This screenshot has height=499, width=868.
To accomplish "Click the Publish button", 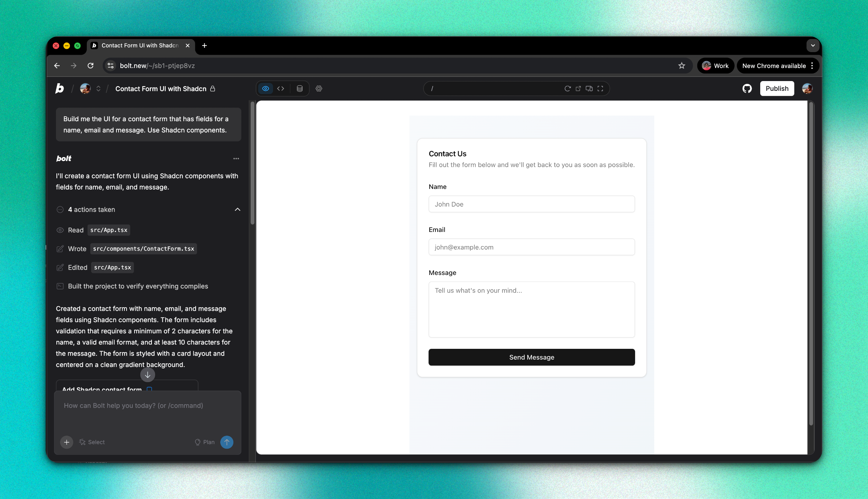I will tap(777, 88).
